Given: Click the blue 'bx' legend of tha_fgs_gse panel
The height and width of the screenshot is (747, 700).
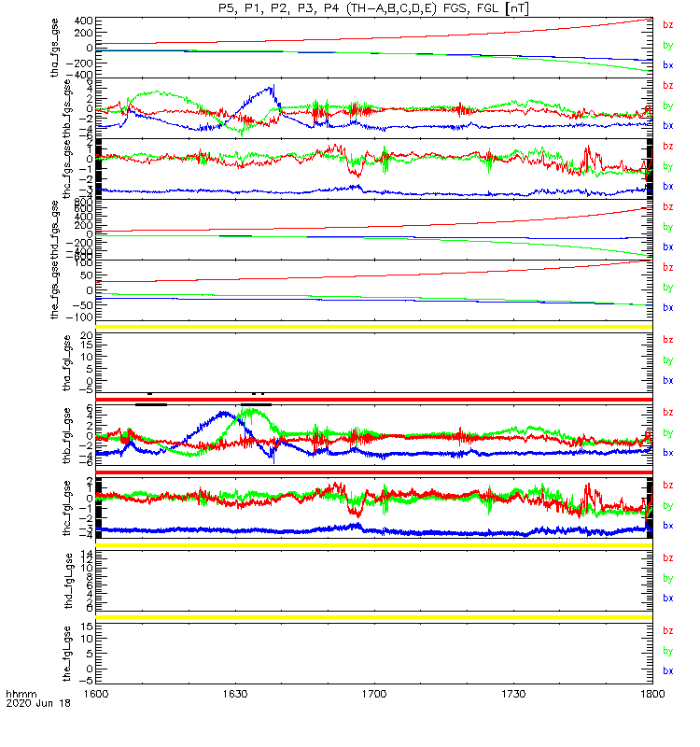Looking at the screenshot, I should (x=668, y=65).
